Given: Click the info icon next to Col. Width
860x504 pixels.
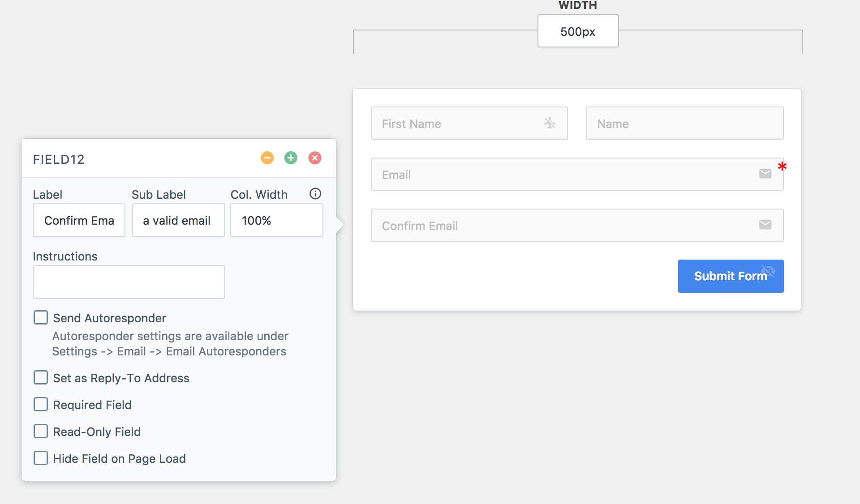Looking at the screenshot, I should coord(315,193).
